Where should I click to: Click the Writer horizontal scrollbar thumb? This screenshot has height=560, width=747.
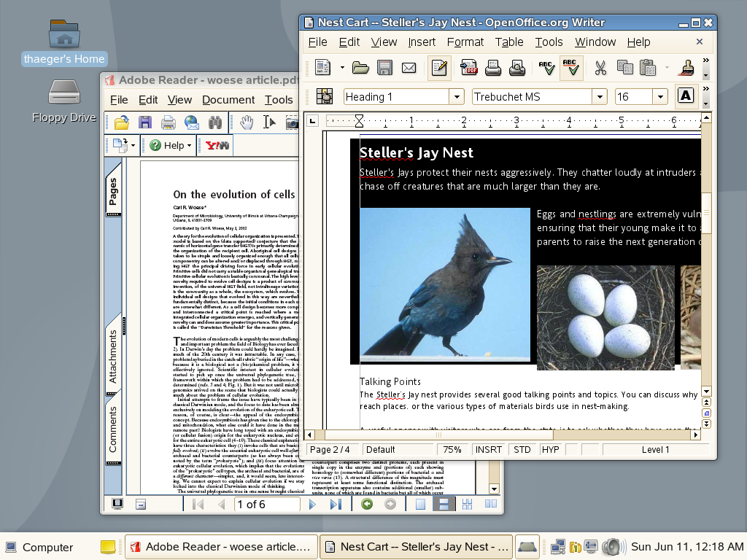pyautogui.click(x=438, y=435)
